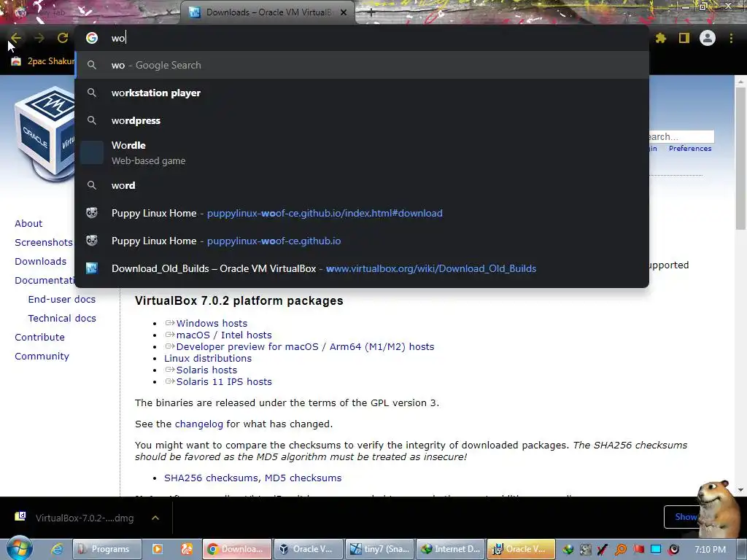747x560 pixels.
Task: Switch to the highlighted Oracle V... installer taskbar button
Action: (x=522, y=549)
